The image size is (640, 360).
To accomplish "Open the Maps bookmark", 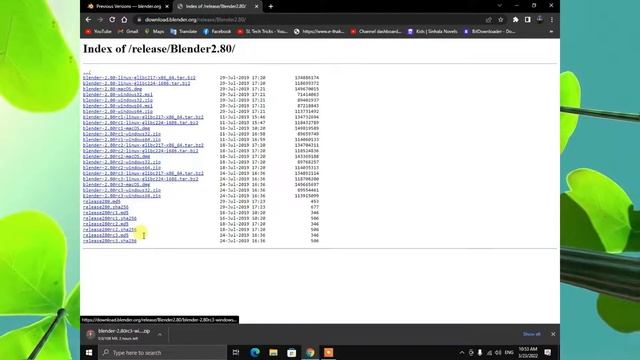I will pyautogui.click(x=154, y=31).
